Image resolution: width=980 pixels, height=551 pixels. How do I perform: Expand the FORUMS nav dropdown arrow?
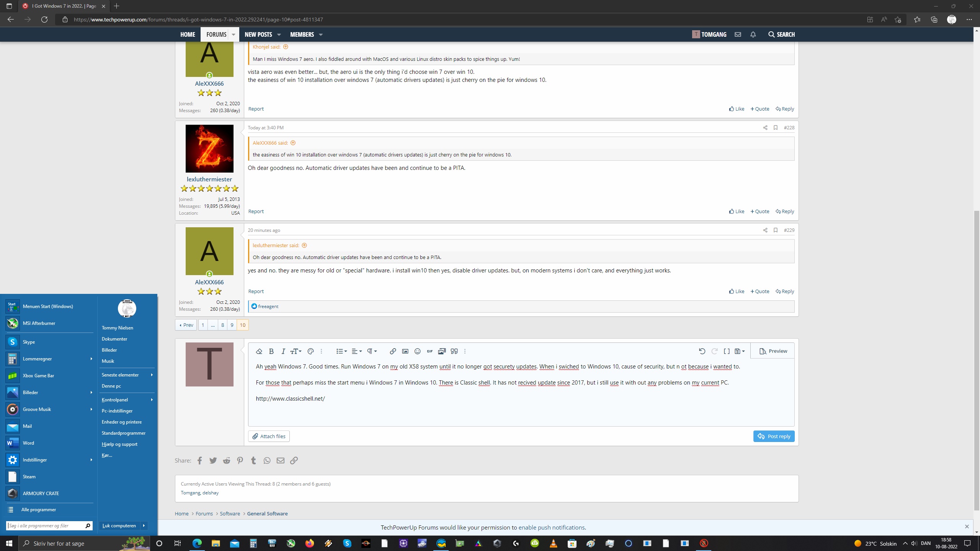point(233,34)
